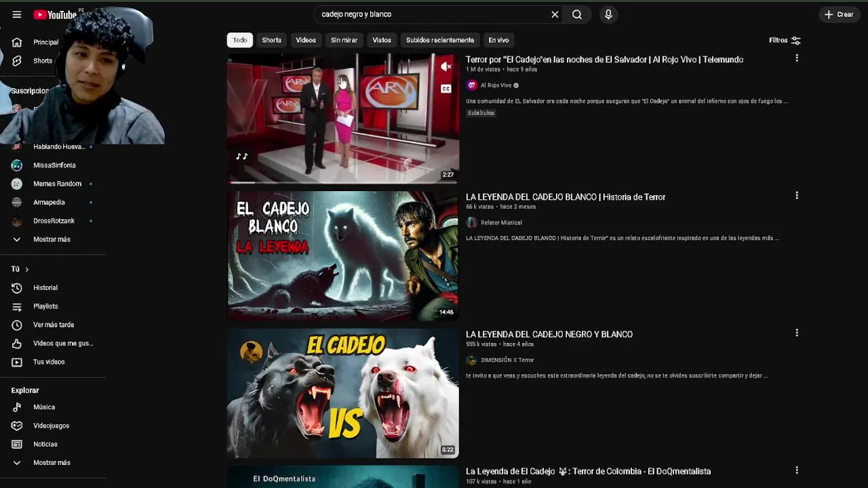Image resolution: width=868 pixels, height=488 pixels.
Task: Expand the Tú section chevron
Action: (x=26, y=269)
